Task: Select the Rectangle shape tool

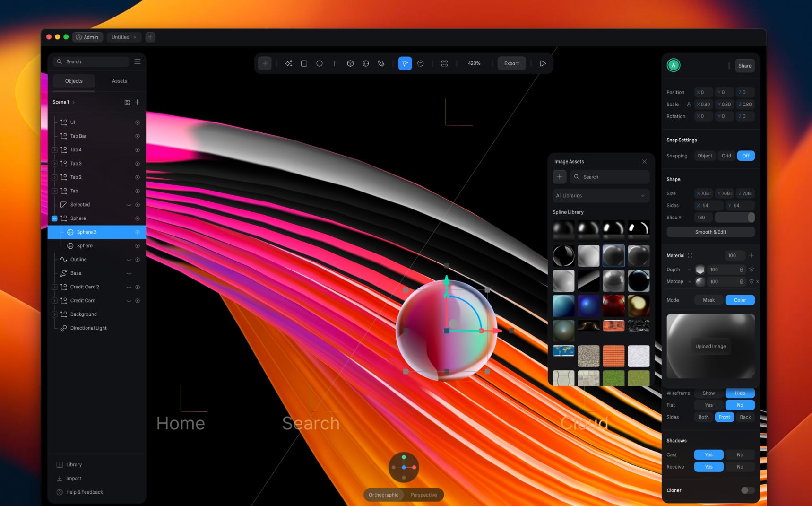Action: pos(304,63)
